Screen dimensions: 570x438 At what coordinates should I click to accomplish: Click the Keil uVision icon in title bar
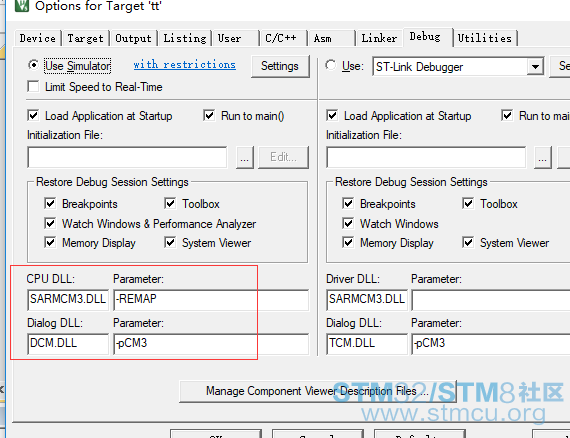(22, 5)
